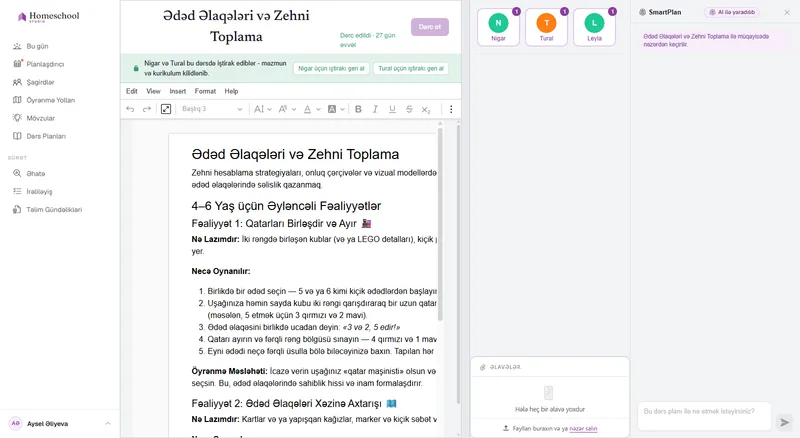Open the Help menu
Screen dimensions: 800x438
point(231,91)
